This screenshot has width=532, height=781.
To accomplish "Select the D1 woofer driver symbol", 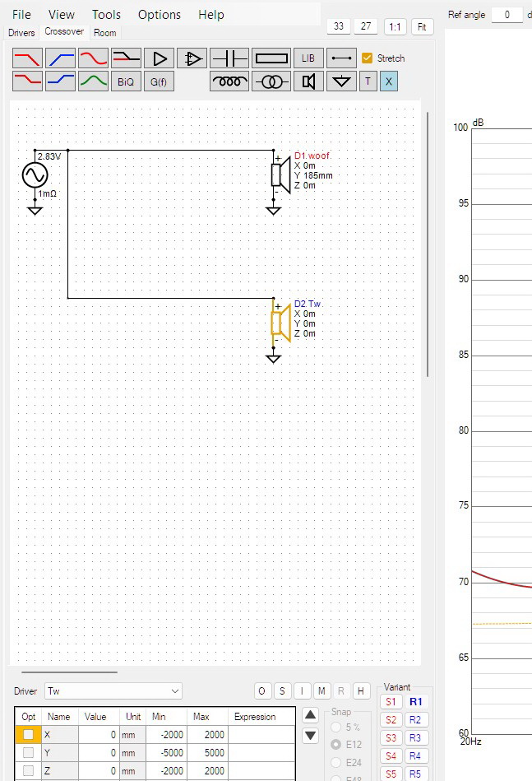I will (280, 174).
